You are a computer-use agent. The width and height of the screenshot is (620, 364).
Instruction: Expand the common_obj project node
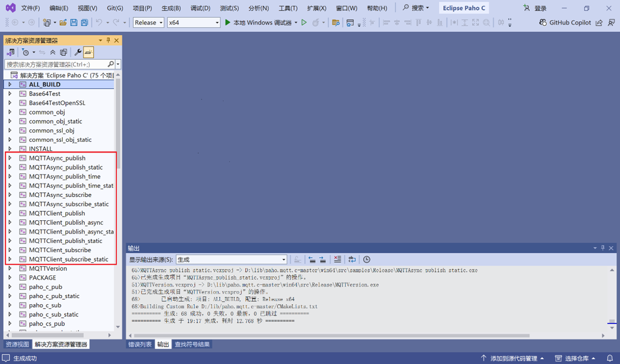click(x=10, y=112)
